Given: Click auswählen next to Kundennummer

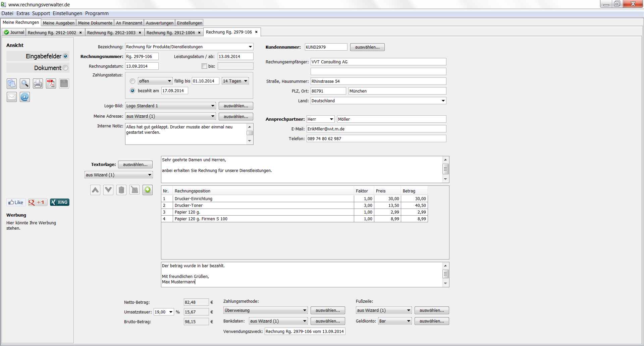Looking at the screenshot, I should click(367, 47).
